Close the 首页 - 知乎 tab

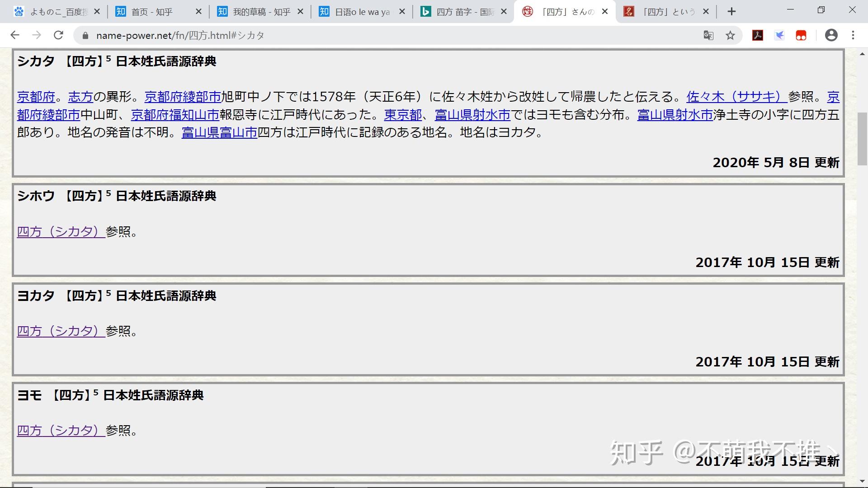tap(198, 12)
